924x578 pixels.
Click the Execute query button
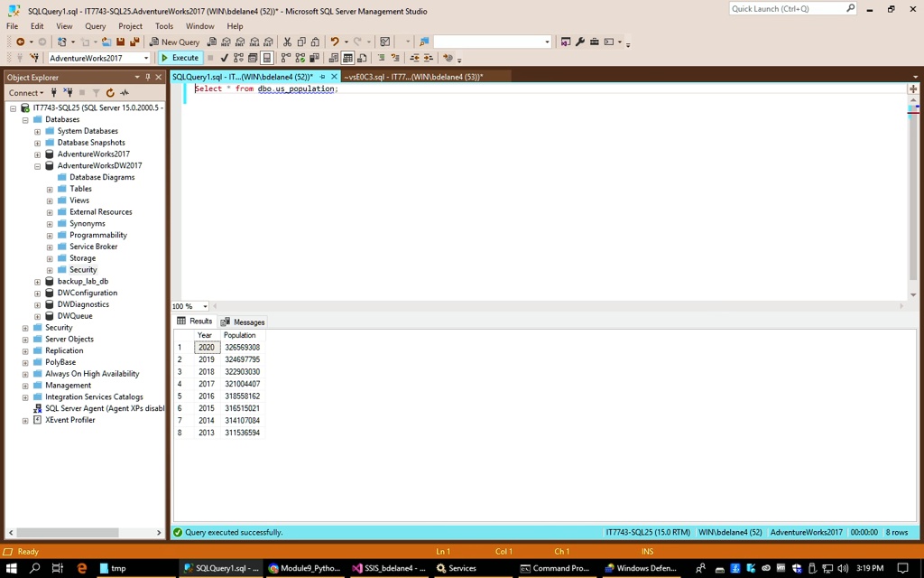click(180, 58)
